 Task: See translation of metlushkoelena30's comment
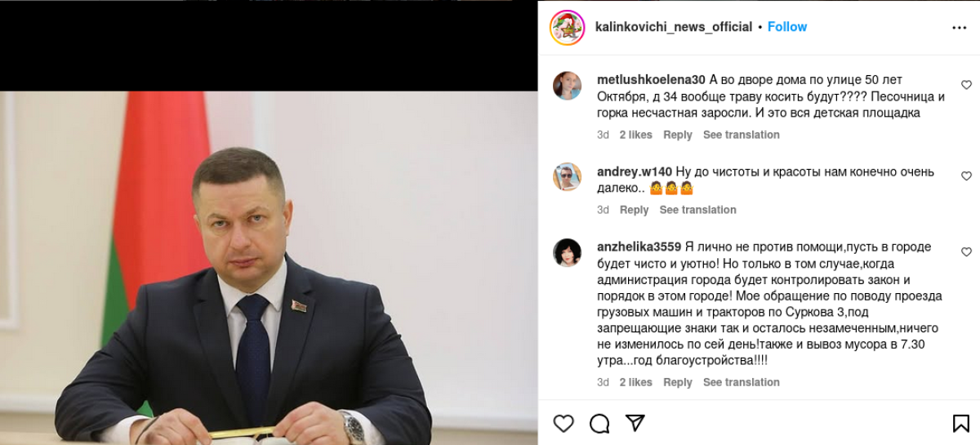pyautogui.click(x=742, y=135)
